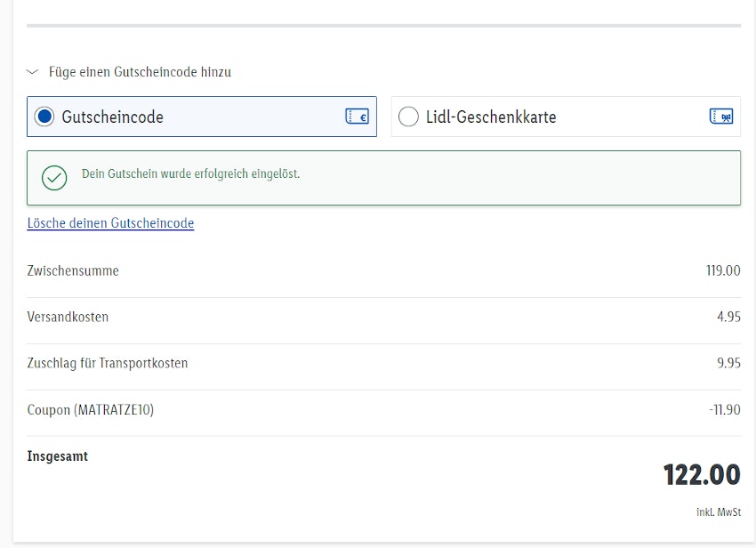Screen dimensions: 756x548
Task: Click the gift card icon beside Lidl-Geschenkkarte
Action: pos(720,116)
